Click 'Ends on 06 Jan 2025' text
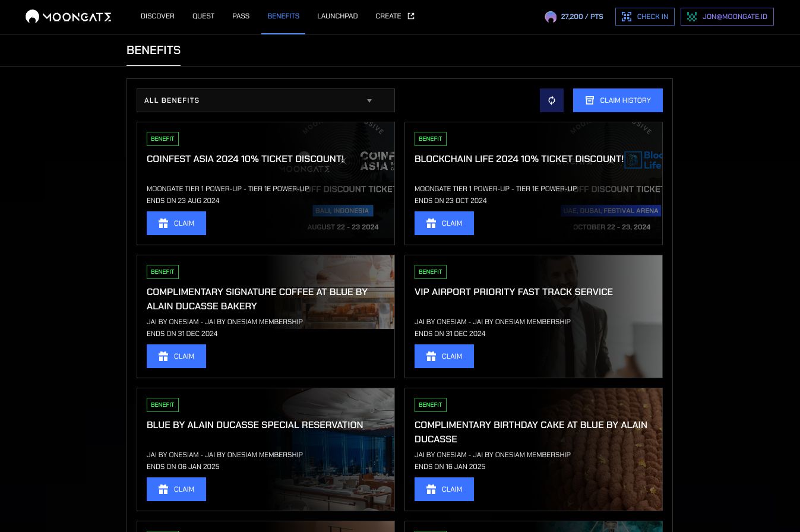 coord(183,467)
